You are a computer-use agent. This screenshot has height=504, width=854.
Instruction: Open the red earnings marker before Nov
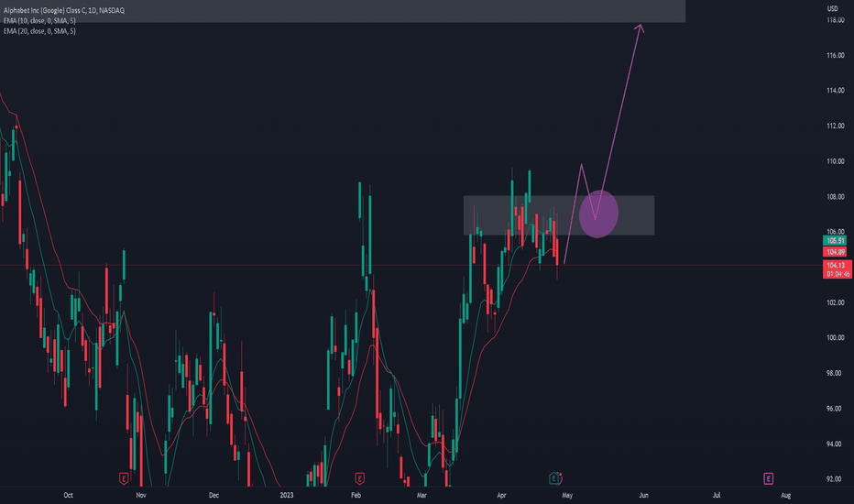pyautogui.click(x=124, y=478)
